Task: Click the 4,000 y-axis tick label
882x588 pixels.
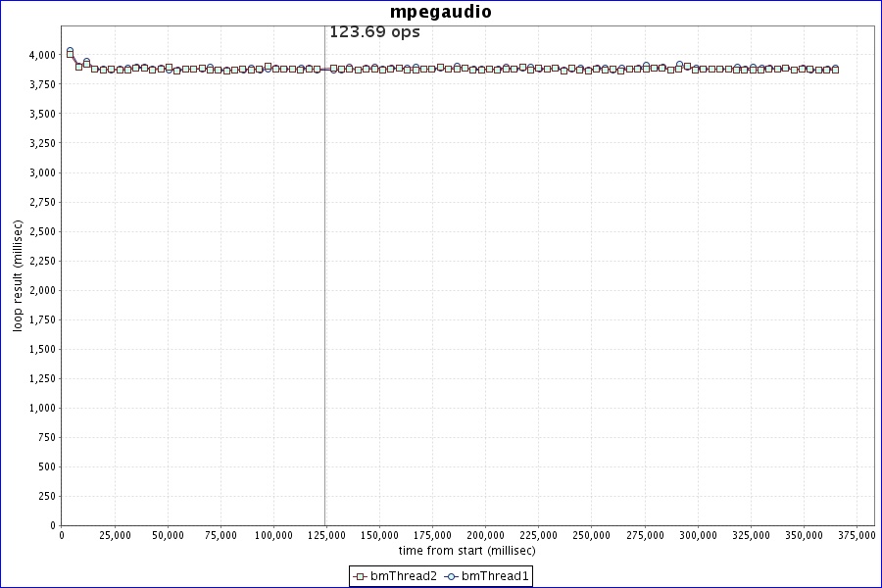Action: coord(43,55)
